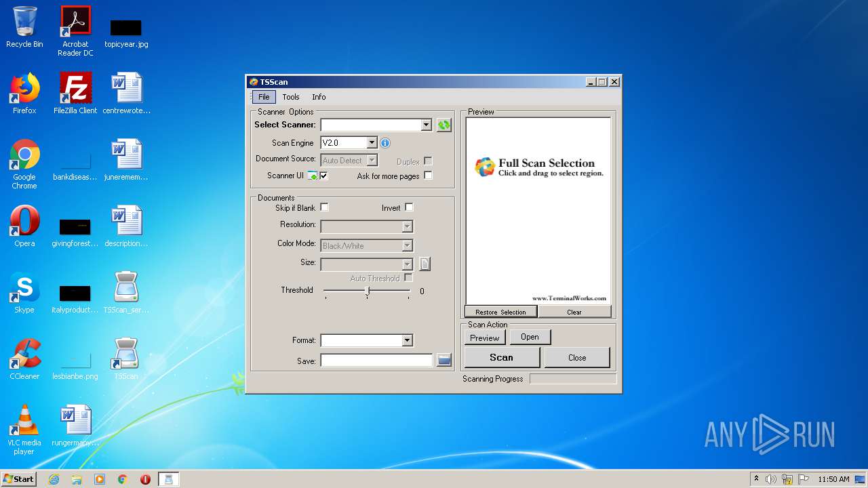Screen dimensions: 868x488
Task: Open the Google Chrome desktop shortcut
Action: point(24,164)
